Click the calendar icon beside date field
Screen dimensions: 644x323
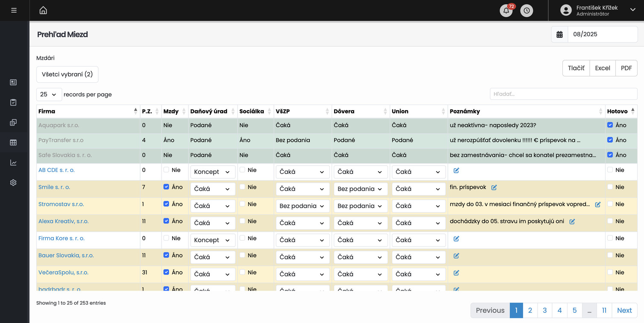[x=559, y=35]
